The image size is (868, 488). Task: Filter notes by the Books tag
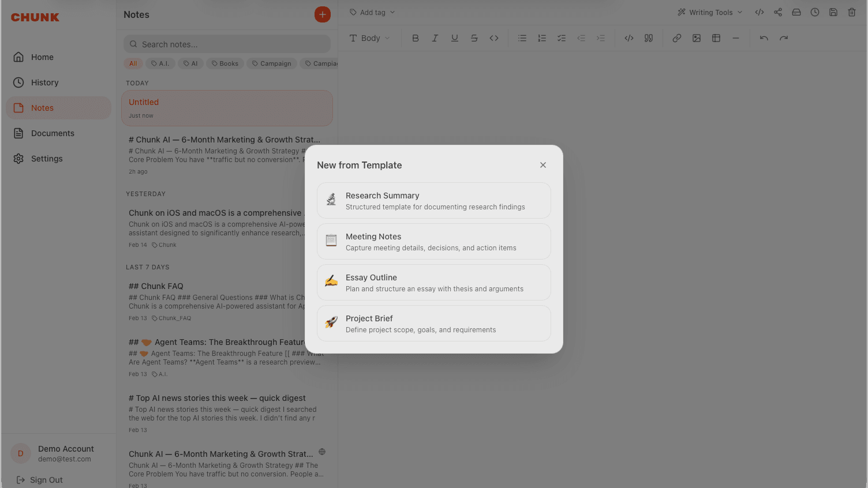coord(225,63)
